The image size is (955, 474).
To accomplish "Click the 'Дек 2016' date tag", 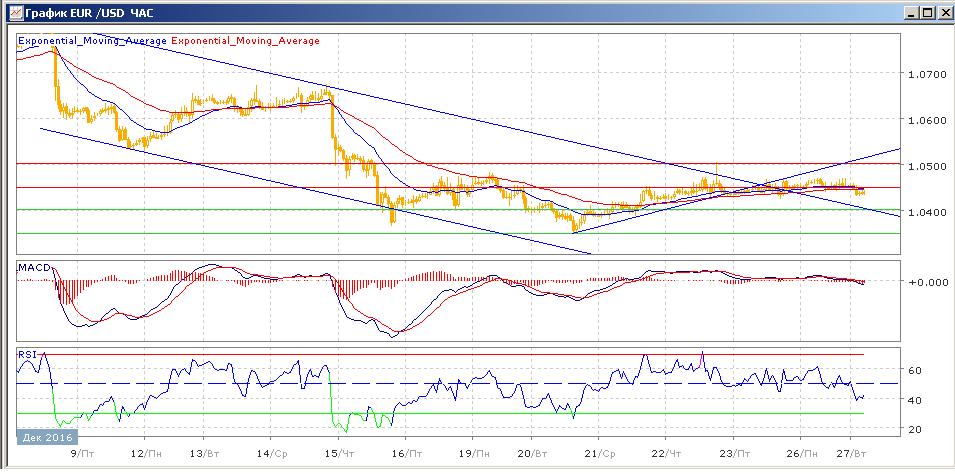I will 46,437.
